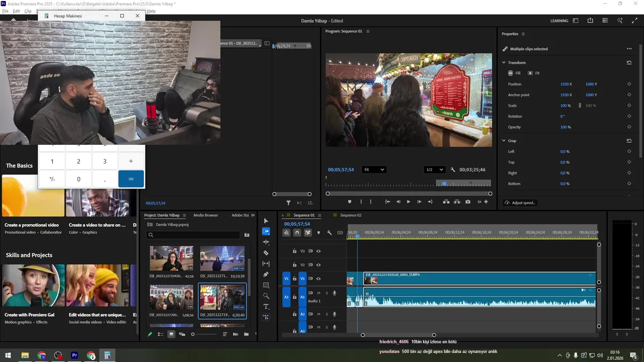Solo audio track A1
This screenshot has height=362, width=644.
[x=327, y=293]
